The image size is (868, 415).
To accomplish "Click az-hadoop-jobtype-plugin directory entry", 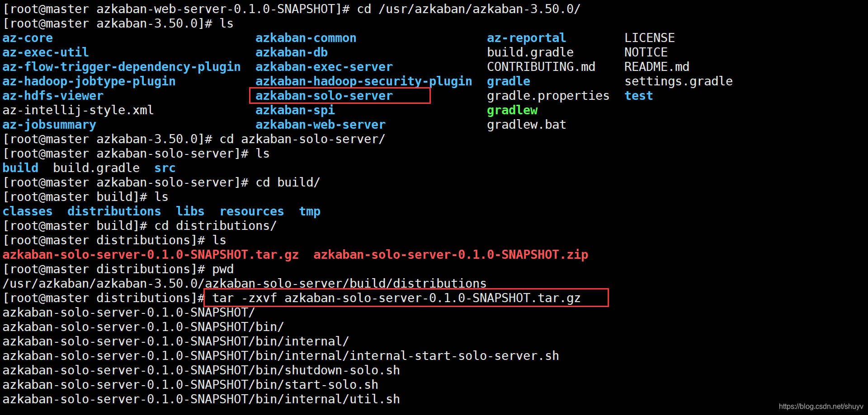I will tap(89, 81).
